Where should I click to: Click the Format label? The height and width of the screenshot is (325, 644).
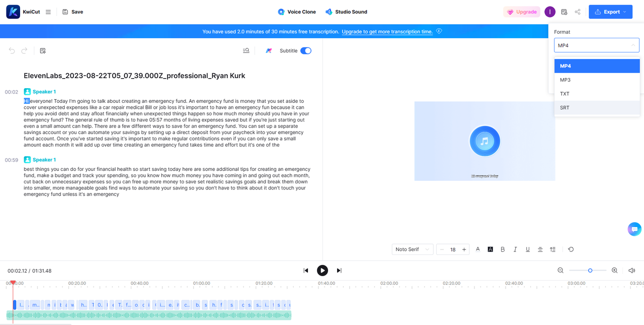tap(562, 32)
